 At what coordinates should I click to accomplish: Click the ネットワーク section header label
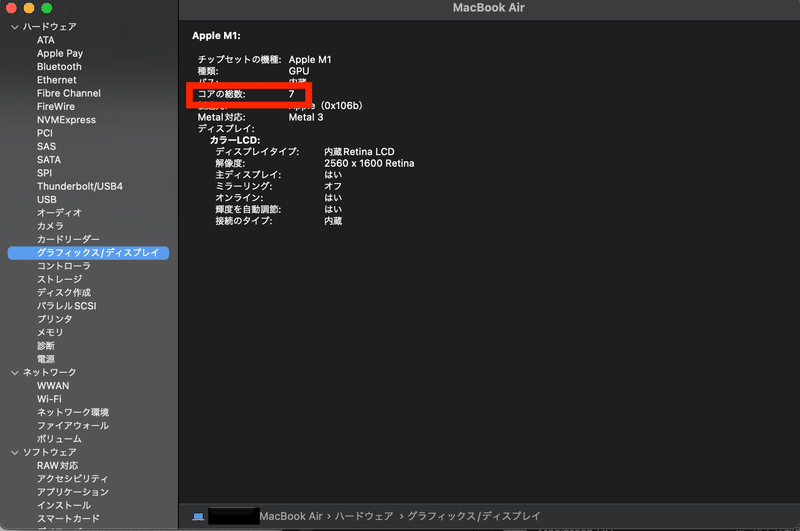pos(49,372)
